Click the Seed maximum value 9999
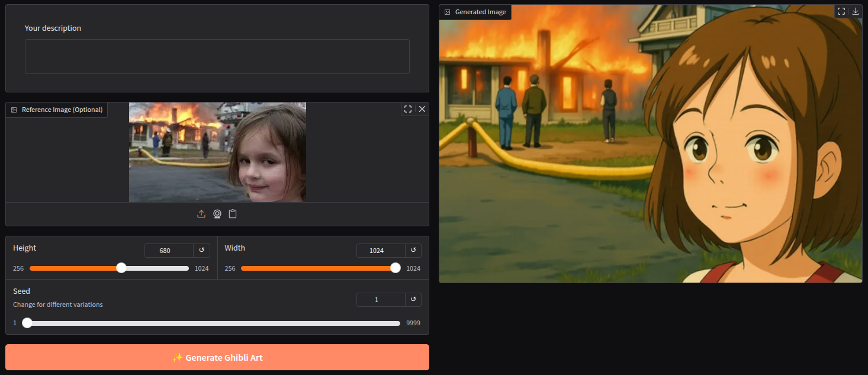868x375 pixels. click(x=413, y=323)
